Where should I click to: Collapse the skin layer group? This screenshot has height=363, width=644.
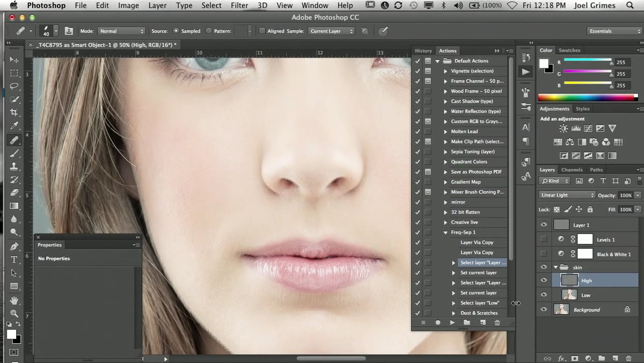pyautogui.click(x=555, y=267)
